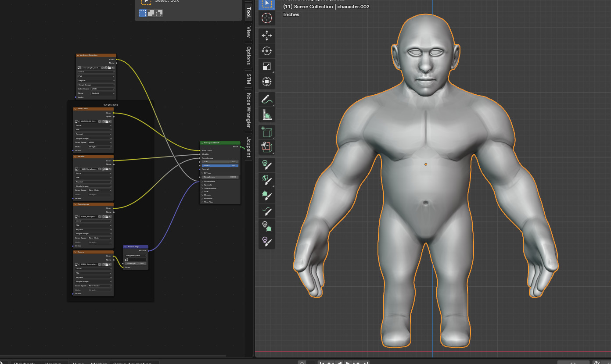Collapse the Normal Map node
The image size is (611, 364).
pos(126,247)
